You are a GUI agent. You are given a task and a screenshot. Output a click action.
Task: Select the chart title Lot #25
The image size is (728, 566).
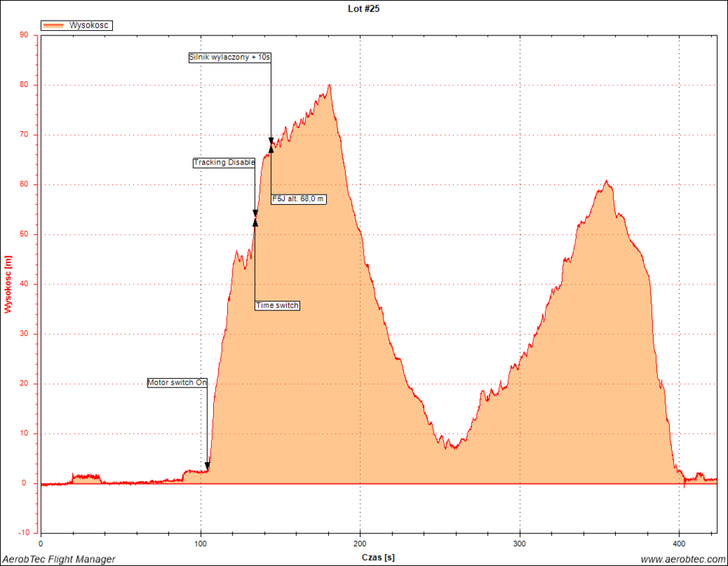click(x=364, y=9)
